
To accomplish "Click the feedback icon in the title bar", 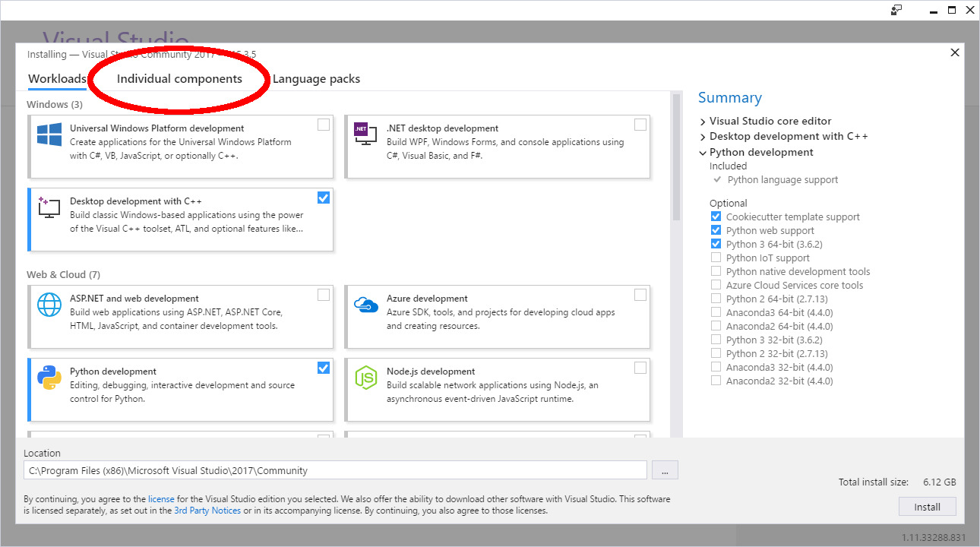I will click(897, 10).
